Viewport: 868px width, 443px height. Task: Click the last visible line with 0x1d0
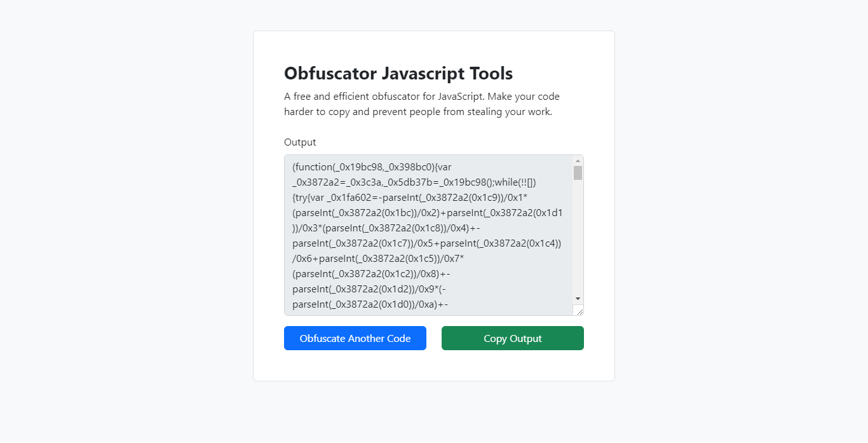coord(370,304)
